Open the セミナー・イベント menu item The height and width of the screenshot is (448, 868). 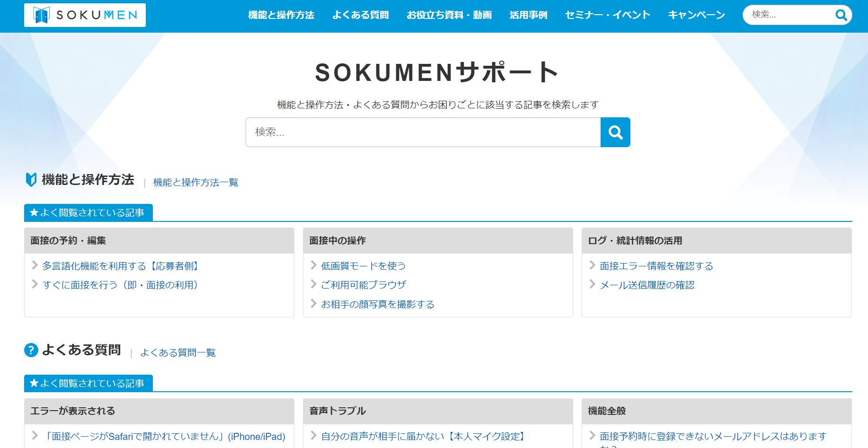[608, 15]
